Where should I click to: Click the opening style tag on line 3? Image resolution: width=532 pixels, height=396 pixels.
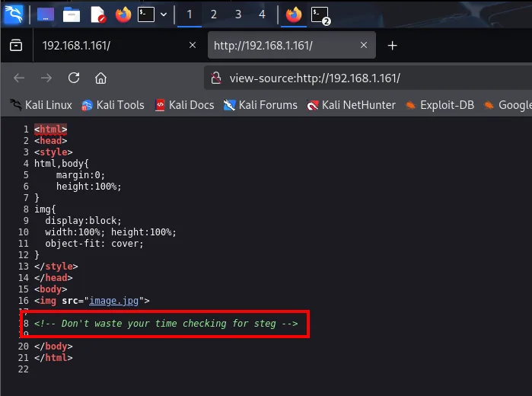pos(53,152)
